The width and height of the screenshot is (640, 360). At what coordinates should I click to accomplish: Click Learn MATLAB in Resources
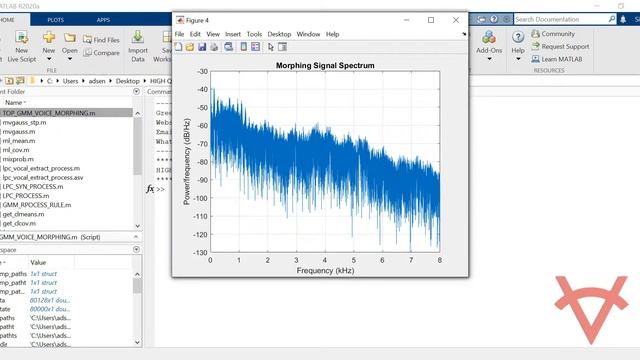pyautogui.click(x=557, y=59)
